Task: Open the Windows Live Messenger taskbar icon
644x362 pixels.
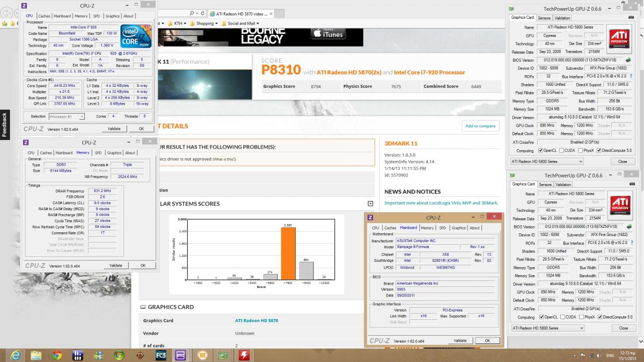Action: pyautogui.click(x=99, y=354)
